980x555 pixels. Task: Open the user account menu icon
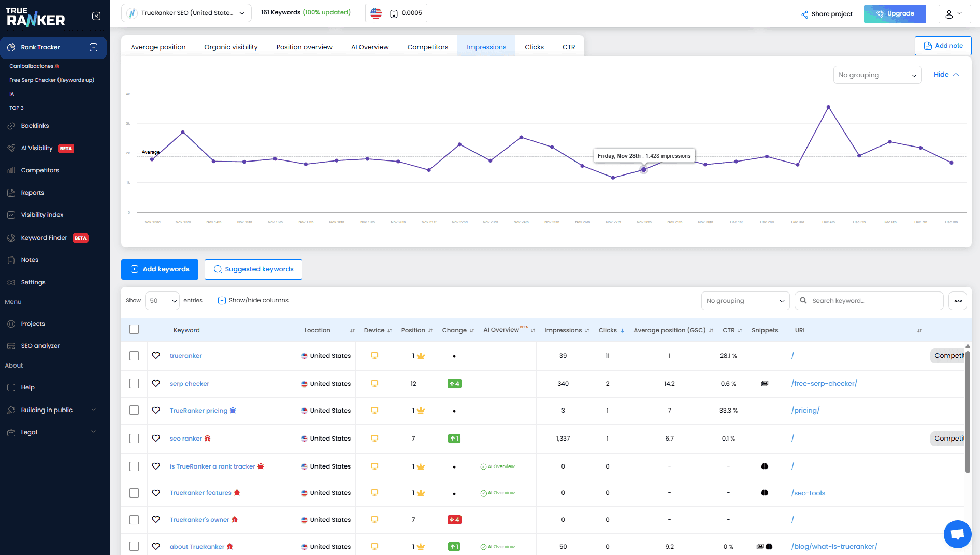click(954, 14)
